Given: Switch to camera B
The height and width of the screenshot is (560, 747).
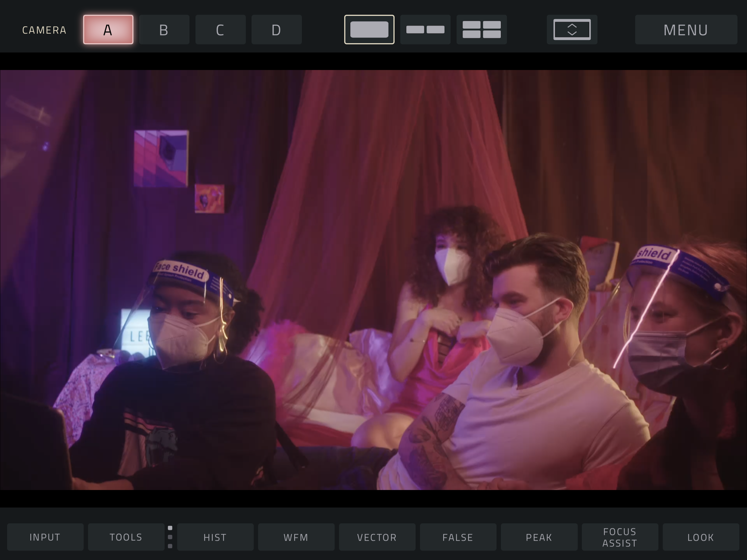Looking at the screenshot, I should [x=164, y=29].
